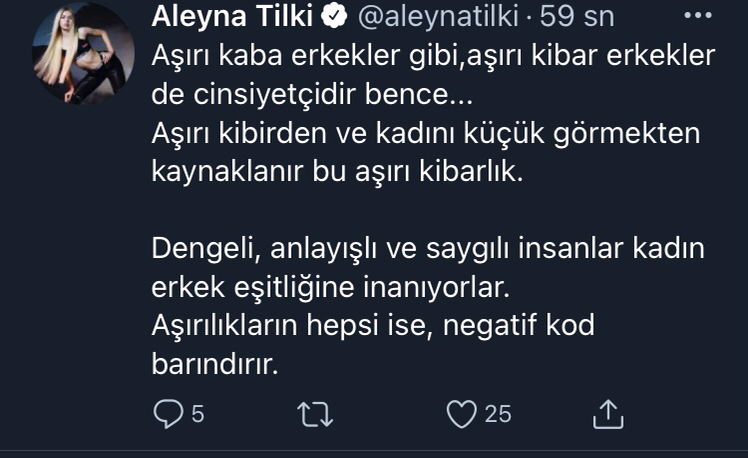Retweet this post using the arrows icon
This screenshot has width=748, height=458.
point(315,414)
